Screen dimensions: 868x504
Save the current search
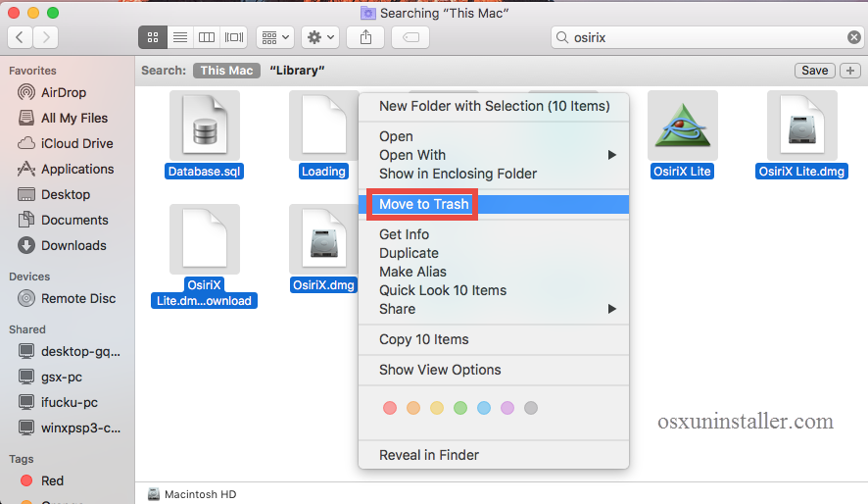815,71
